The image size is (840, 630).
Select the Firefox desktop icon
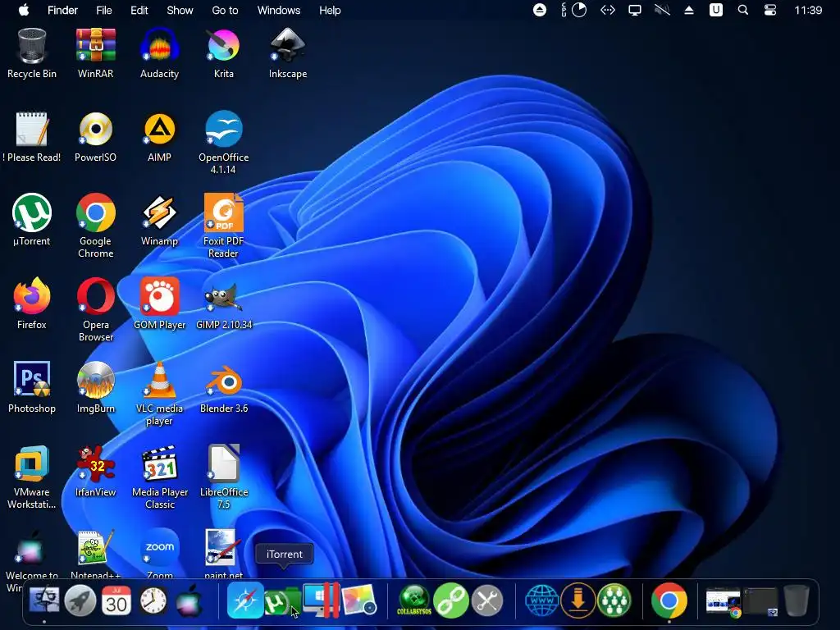tap(32, 304)
